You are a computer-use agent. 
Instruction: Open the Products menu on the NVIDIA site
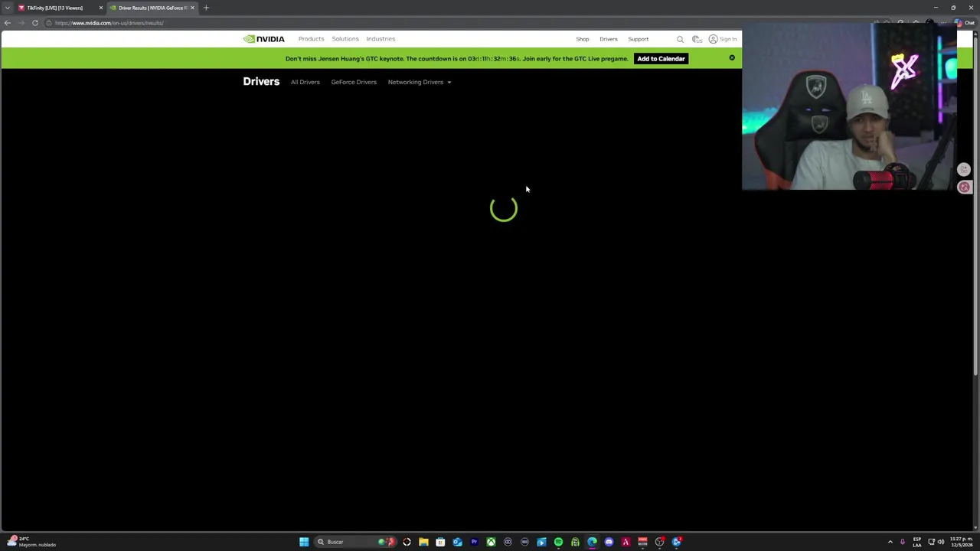[x=311, y=39]
